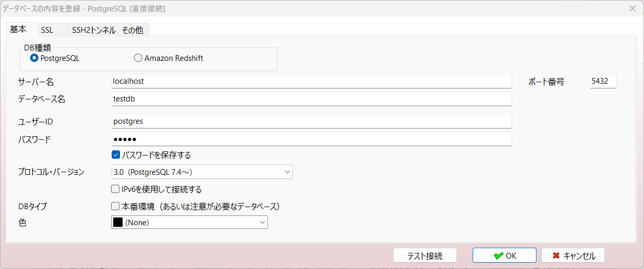
Task: Click the パスワード label text
Action: click(x=34, y=139)
